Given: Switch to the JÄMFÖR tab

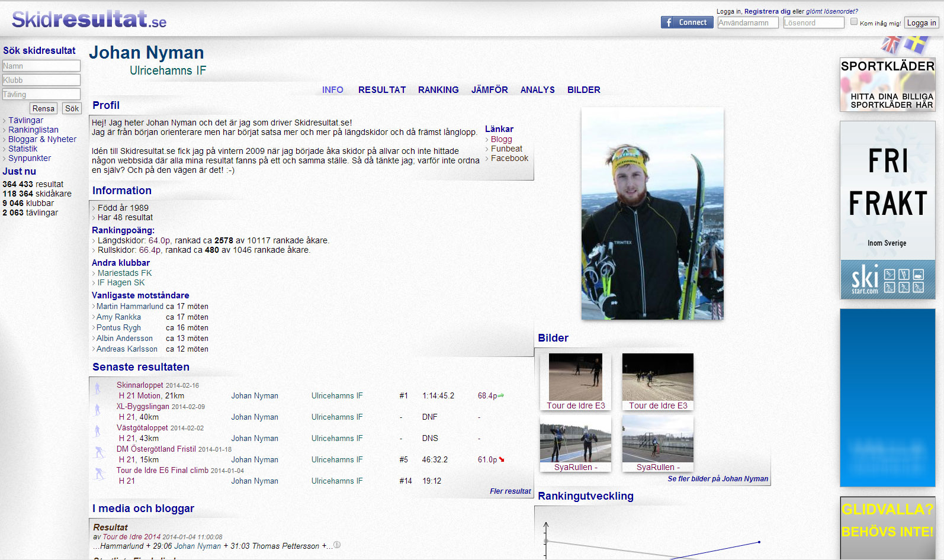Looking at the screenshot, I should 489,90.
